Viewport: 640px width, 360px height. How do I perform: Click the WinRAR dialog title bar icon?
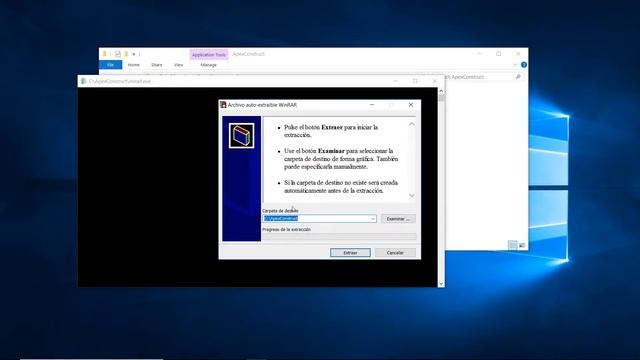[223, 105]
